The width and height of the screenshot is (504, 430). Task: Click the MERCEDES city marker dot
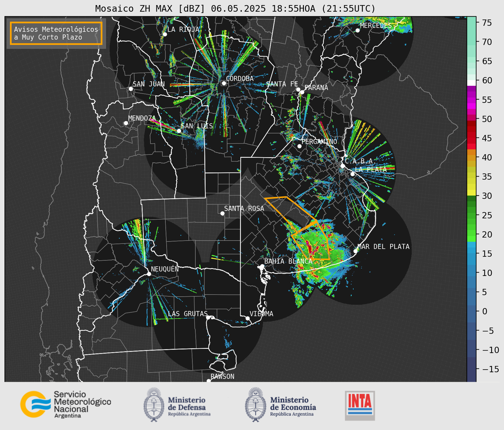point(357,30)
